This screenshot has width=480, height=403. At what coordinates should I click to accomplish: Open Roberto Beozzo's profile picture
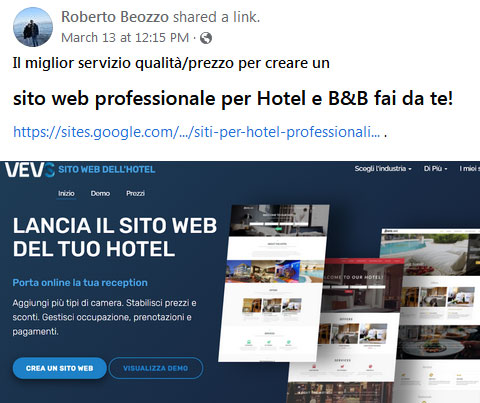pos(33,27)
